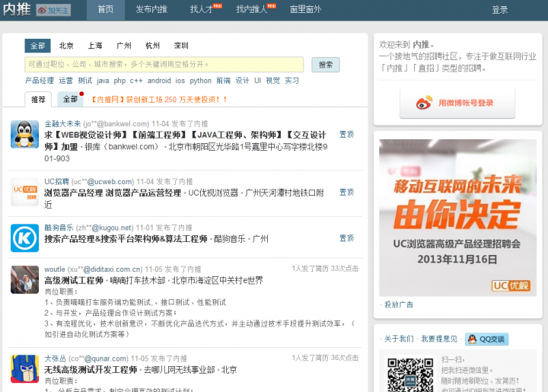Select the 北京 city filter

click(66, 46)
